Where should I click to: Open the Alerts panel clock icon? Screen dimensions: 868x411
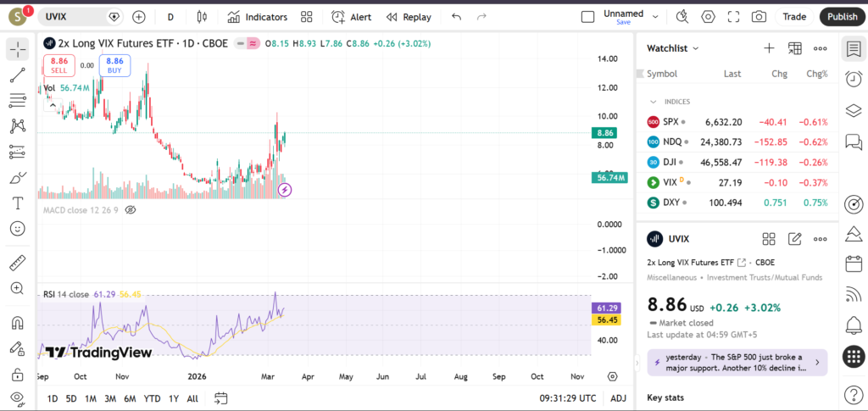pyautogui.click(x=854, y=79)
